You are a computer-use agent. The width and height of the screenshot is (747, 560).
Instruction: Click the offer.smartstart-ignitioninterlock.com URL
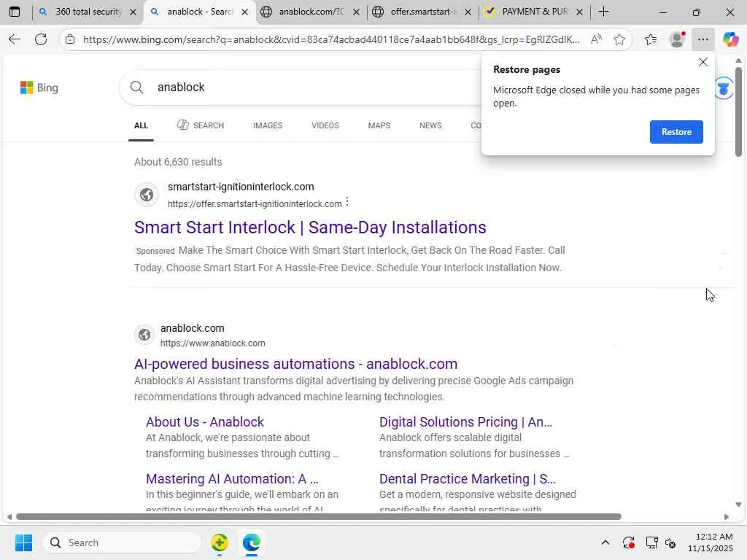point(255,204)
